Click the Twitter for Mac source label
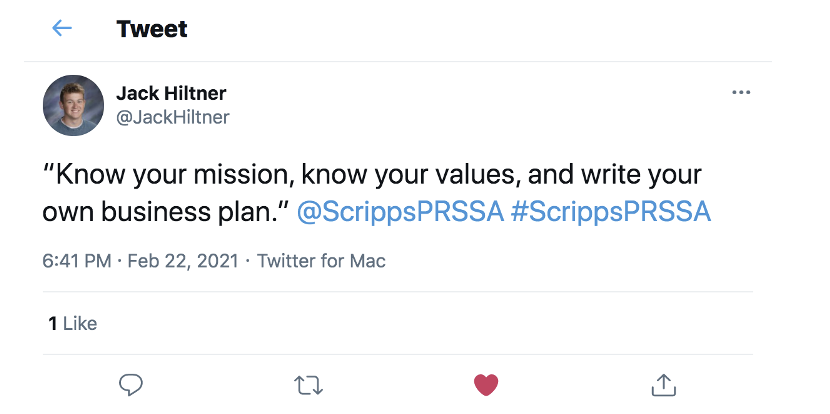This screenshot has width=830, height=414. tap(321, 261)
